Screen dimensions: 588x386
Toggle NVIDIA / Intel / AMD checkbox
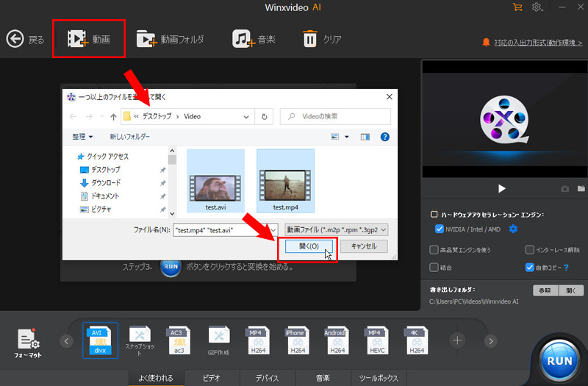coord(439,229)
